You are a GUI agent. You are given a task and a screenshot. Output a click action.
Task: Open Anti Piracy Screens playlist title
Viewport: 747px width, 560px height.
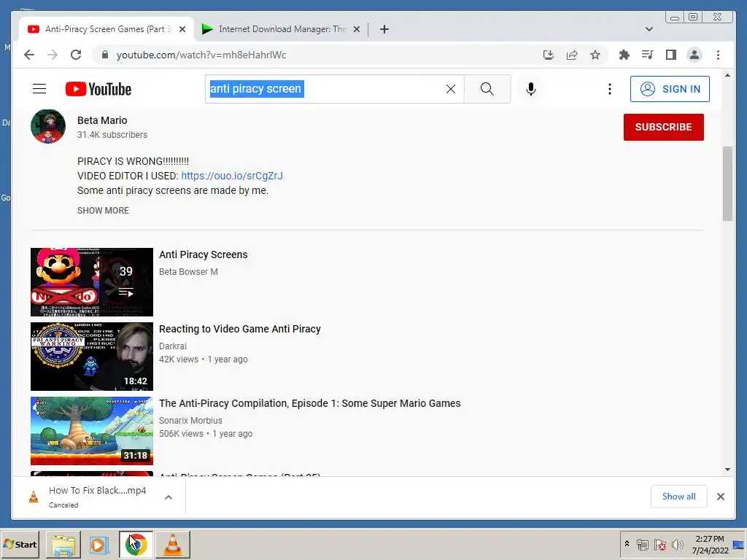point(203,254)
